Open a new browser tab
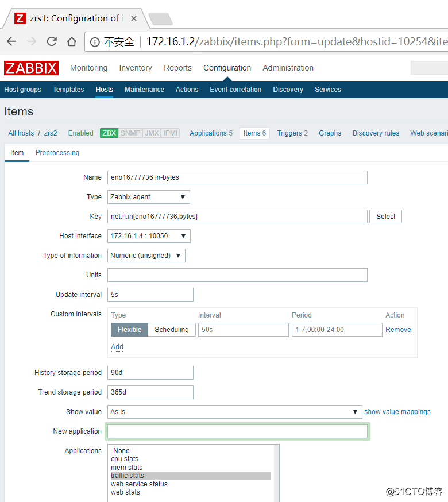 point(160,19)
